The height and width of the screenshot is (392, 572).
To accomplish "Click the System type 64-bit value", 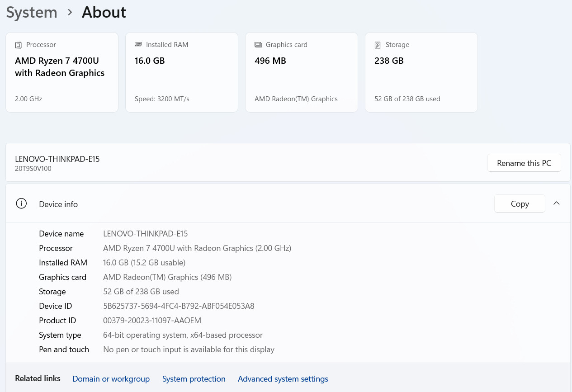I will pyautogui.click(x=183, y=335).
